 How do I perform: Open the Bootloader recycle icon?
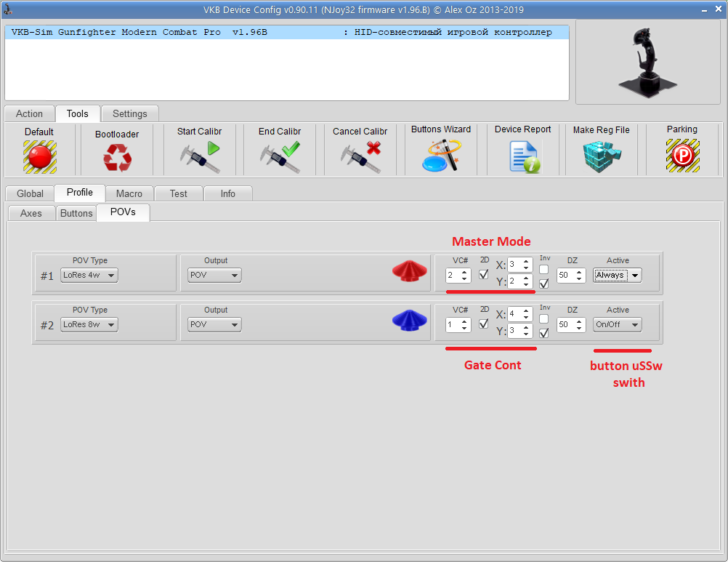[x=117, y=156]
